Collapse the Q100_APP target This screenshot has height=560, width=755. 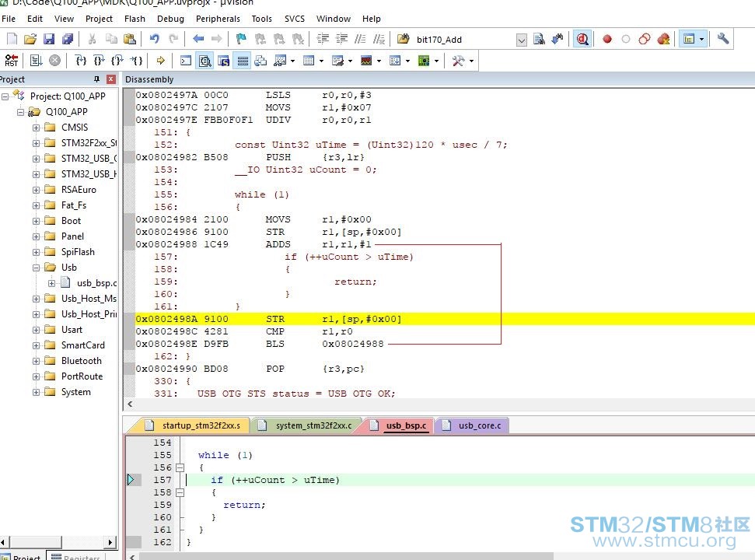pyautogui.click(x=20, y=112)
